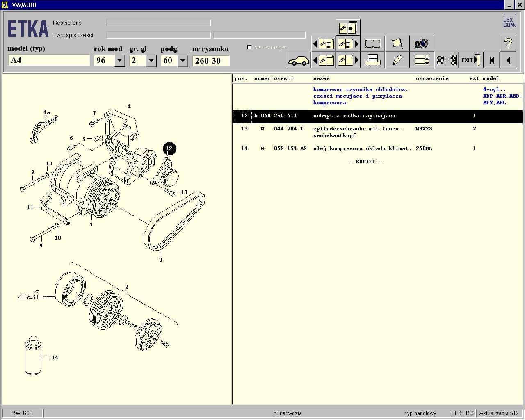
Task: Click the pencil edit icon
Action: point(397,60)
